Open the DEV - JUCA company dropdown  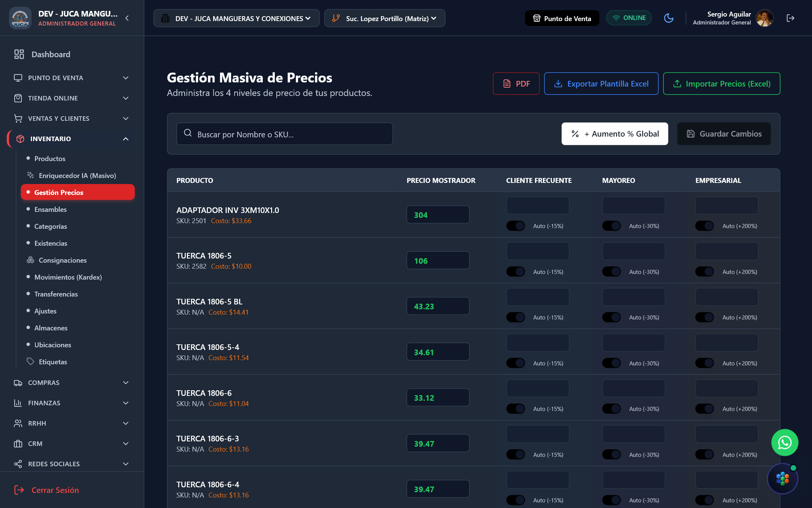[236, 18]
